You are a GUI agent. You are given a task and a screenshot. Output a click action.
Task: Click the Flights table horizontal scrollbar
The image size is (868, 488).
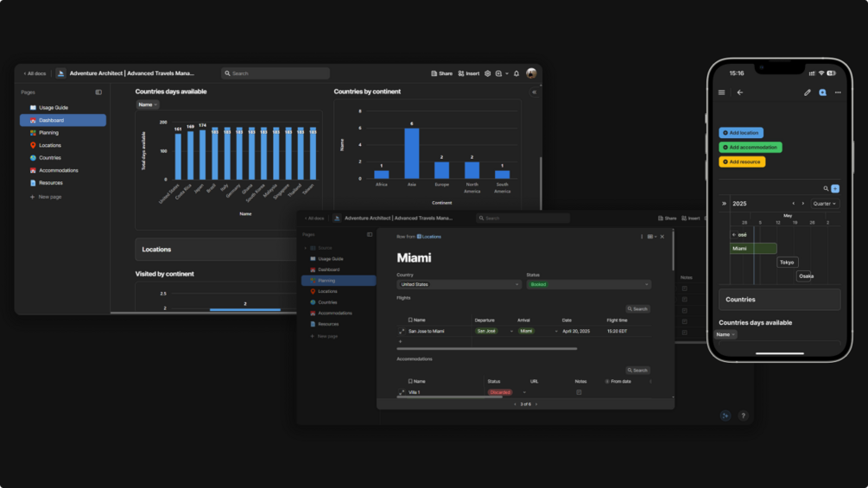click(486, 349)
